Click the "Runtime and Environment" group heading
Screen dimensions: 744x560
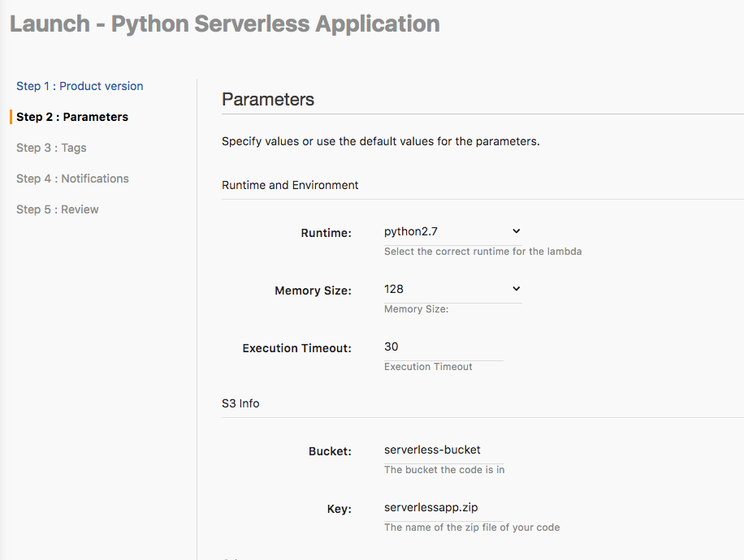pos(290,185)
